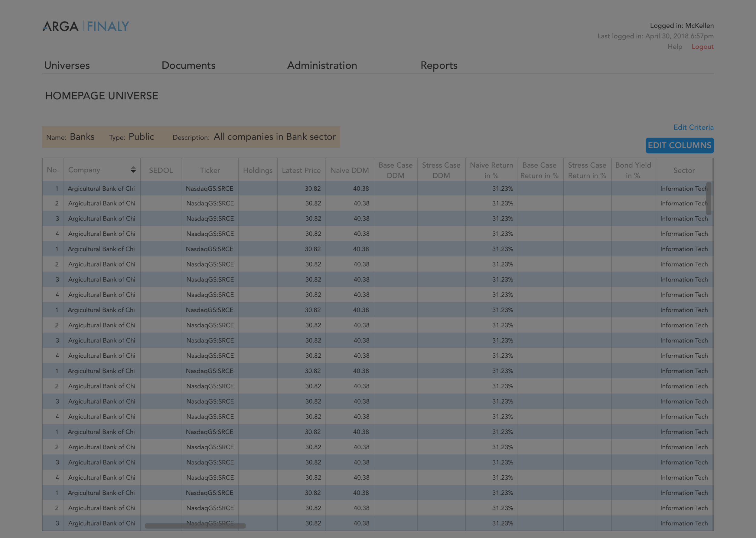Screen dimensions: 756x538
Task: Click the Naive DDM column header
Action: click(x=350, y=170)
